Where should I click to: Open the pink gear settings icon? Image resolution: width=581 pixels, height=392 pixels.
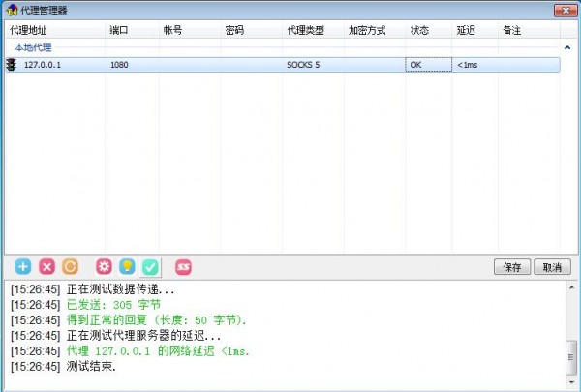(x=105, y=267)
